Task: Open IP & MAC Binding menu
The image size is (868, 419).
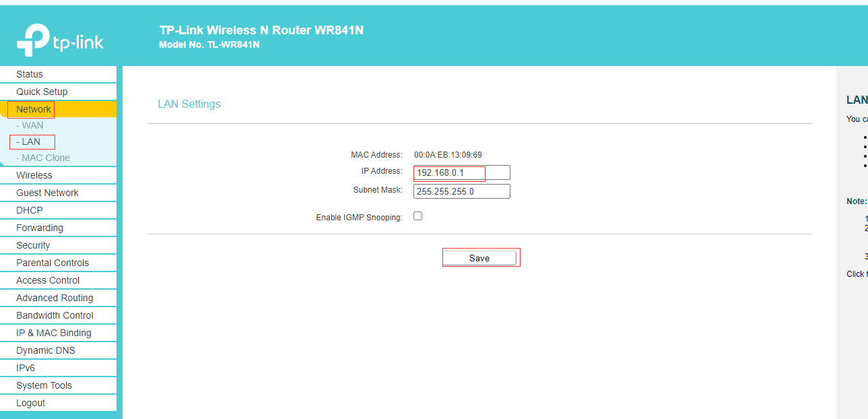Action: click(59, 333)
